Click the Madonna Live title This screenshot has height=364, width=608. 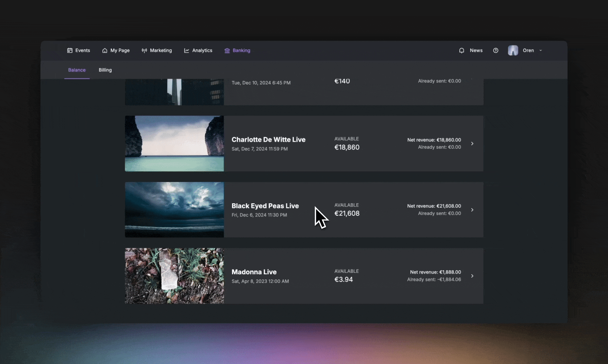(254, 272)
